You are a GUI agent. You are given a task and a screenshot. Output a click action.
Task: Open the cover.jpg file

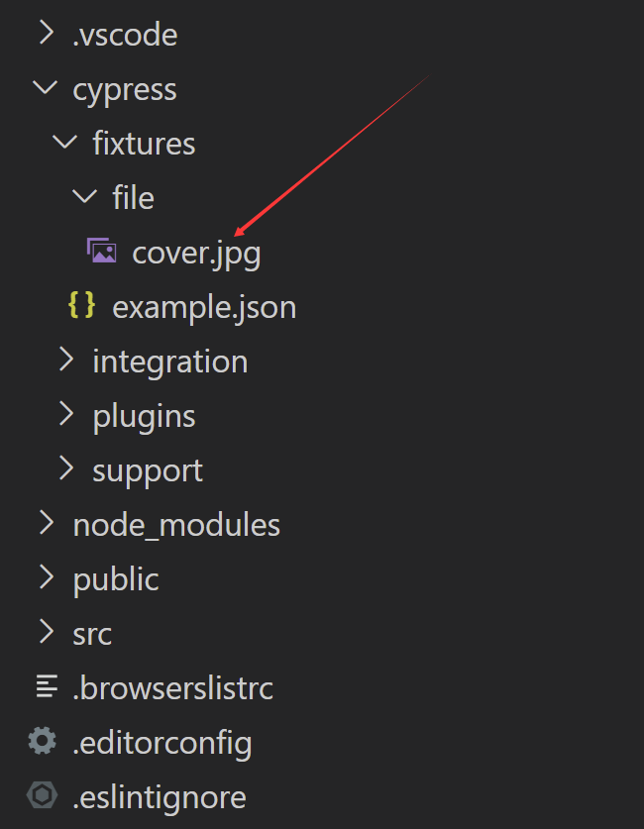196,254
